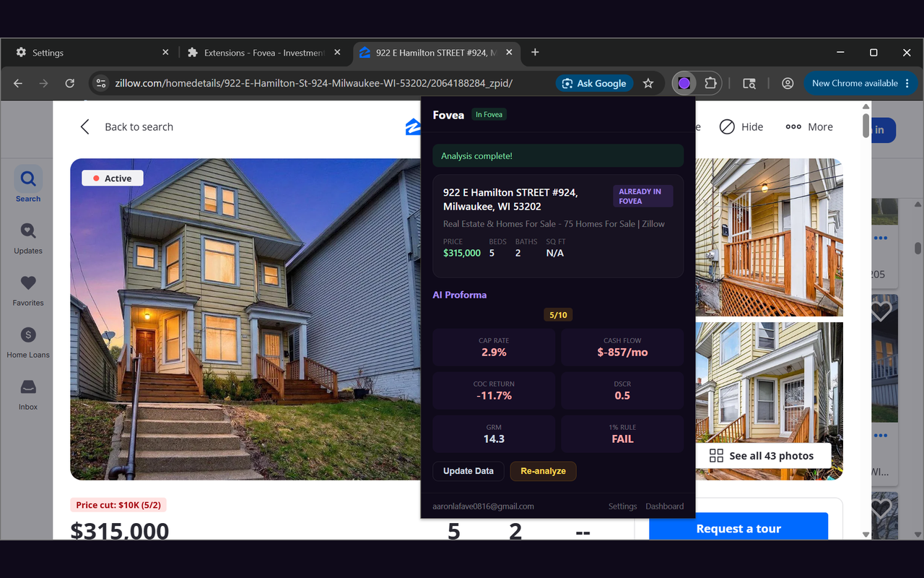924x578 pixels.
Task: Click the account email in Fovea popup
Action: pyautogui.click(x=483, y=506)
